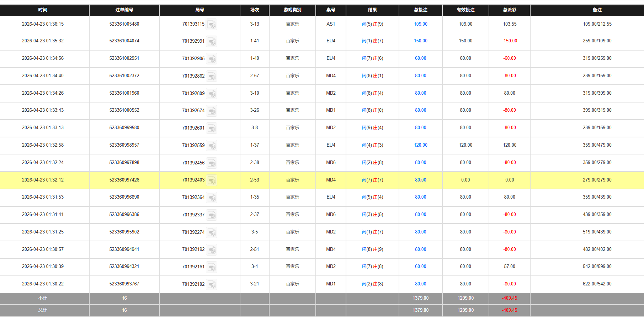Viewport: 644px width, 326px height.
Task: Click valid bet 1299.00 in 小计 row
Action: tap(465, 298)
